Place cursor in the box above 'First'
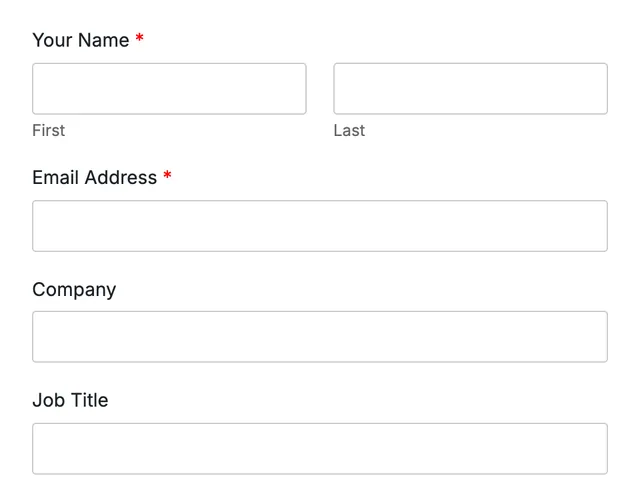 coord(169,89)
